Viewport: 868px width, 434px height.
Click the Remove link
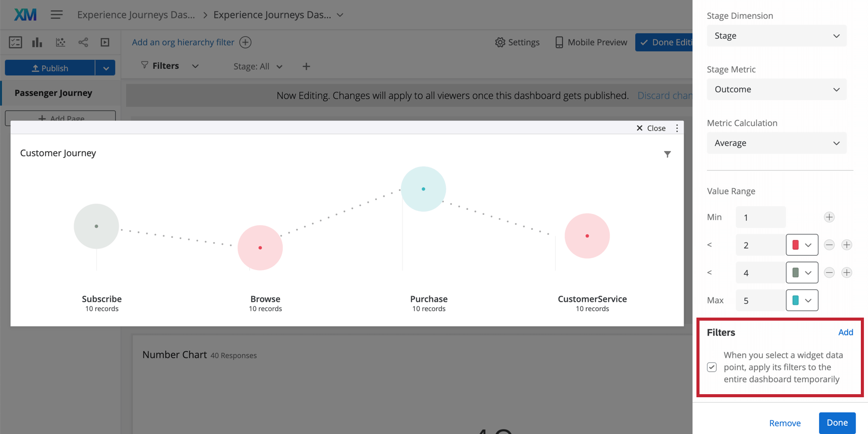click(x=785, y=423)
